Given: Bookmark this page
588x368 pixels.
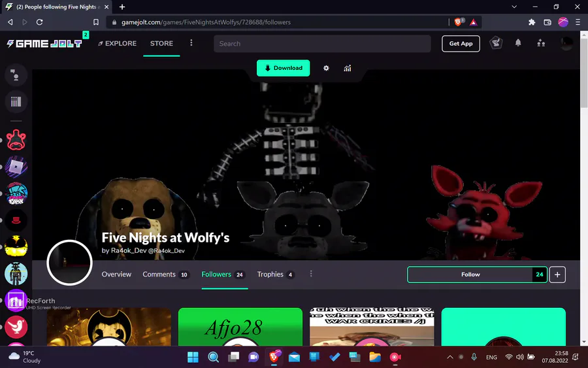Looking at the screenshot, I should click(96, 22).
